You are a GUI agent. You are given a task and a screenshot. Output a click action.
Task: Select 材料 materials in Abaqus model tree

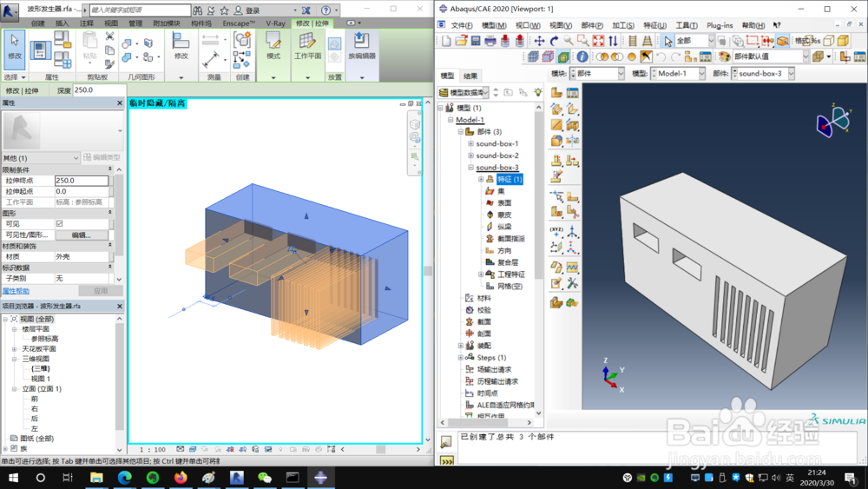(483, 298)
